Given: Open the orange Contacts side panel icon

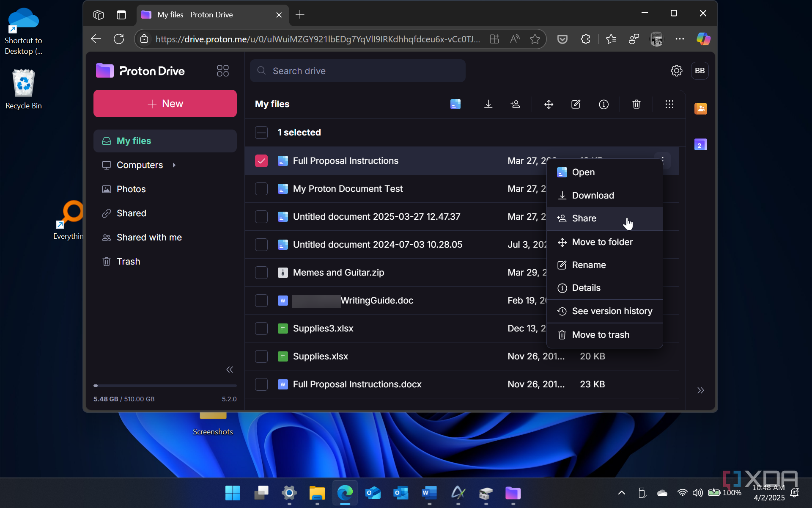Looking at the screenshot, I should tap(700, 109).
